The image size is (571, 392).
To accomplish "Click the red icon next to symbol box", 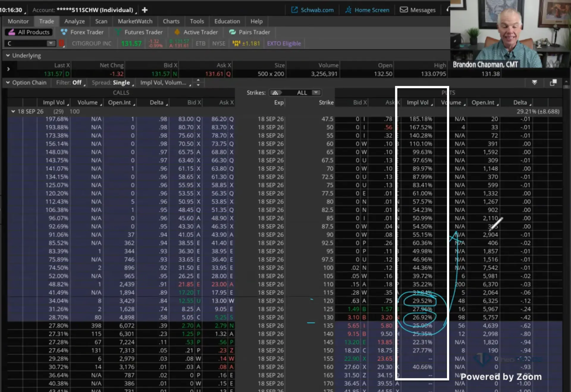I will tap(62, 43).
